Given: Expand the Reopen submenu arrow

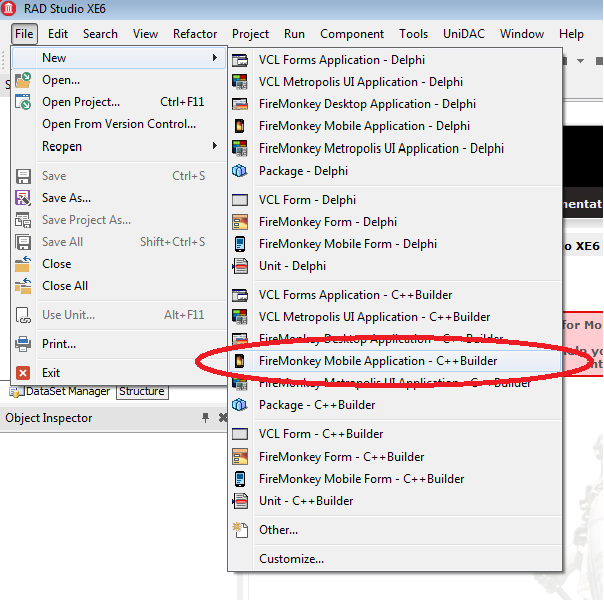Looking at the screenshot, I should point(215,146).
